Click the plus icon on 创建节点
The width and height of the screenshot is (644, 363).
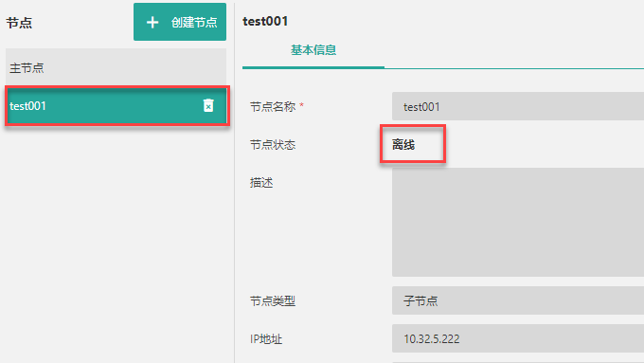[152, 22]
